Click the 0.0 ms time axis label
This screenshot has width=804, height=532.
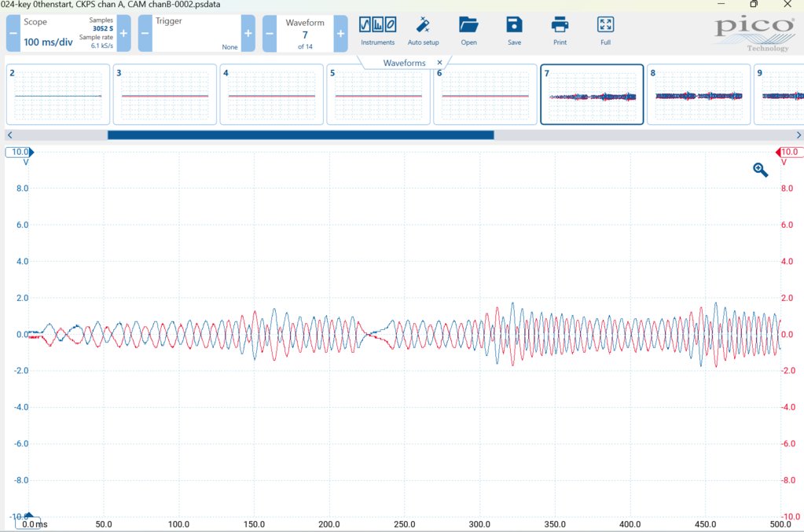pyautogui.click(x=35, y=524)
